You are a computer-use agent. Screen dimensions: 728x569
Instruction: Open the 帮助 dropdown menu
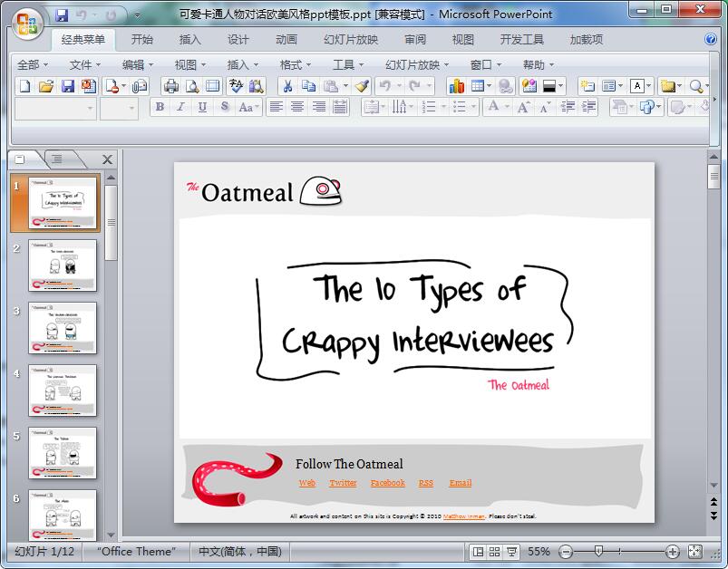click(x=539, y=65)
